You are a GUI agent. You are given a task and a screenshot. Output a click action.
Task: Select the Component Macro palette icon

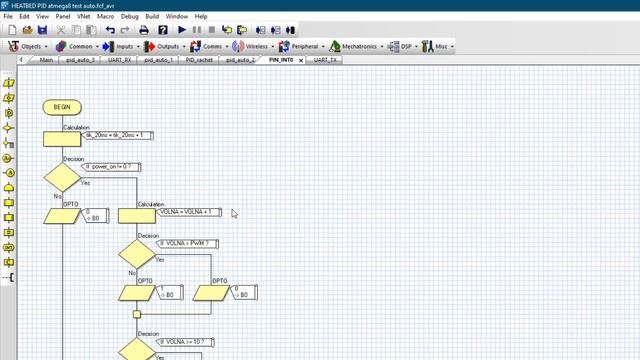9,218
